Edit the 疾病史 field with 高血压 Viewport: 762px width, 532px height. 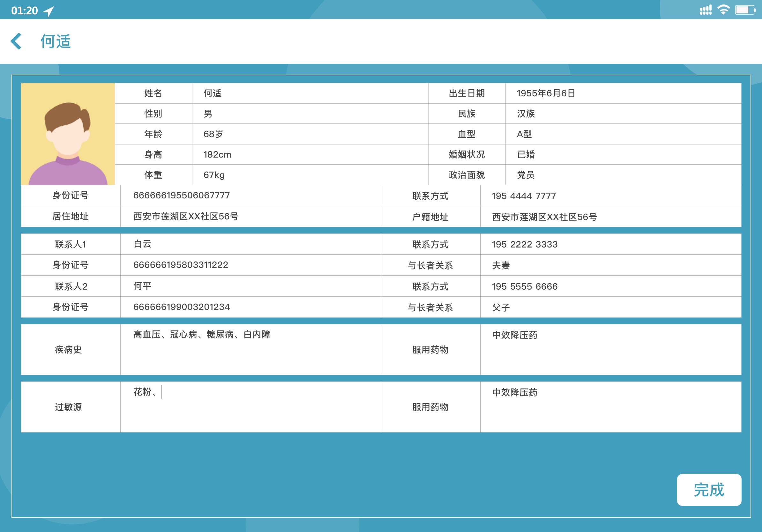tap(250, 349)
